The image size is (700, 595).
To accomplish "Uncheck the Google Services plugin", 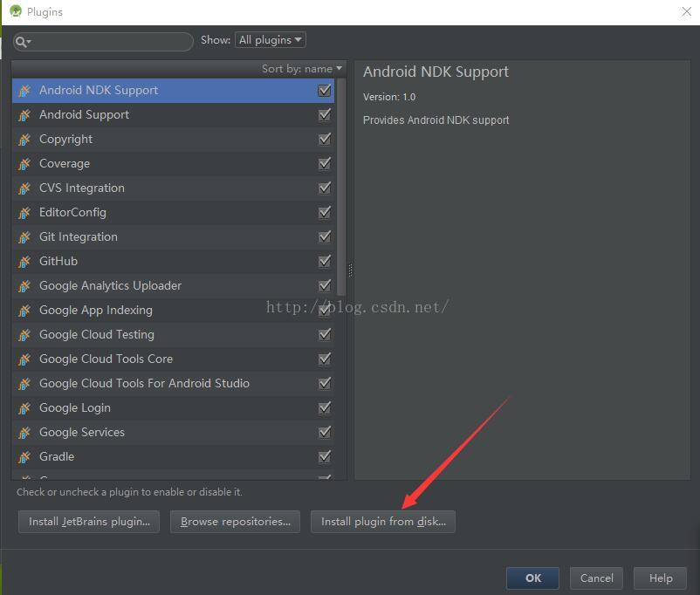I will pos(325,432).
